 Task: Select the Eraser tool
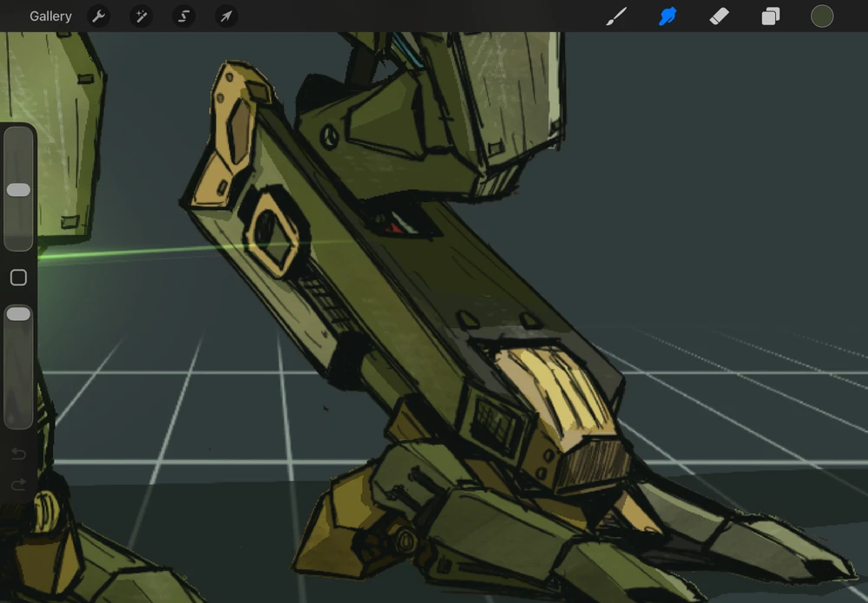[x=719, y=16]
